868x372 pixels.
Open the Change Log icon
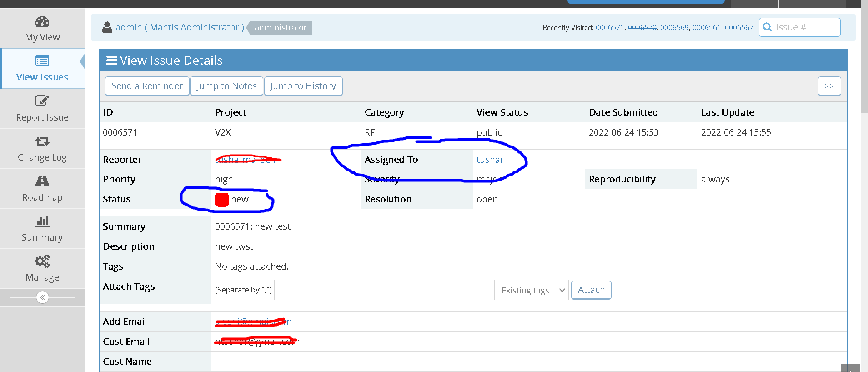pos(42,141)
